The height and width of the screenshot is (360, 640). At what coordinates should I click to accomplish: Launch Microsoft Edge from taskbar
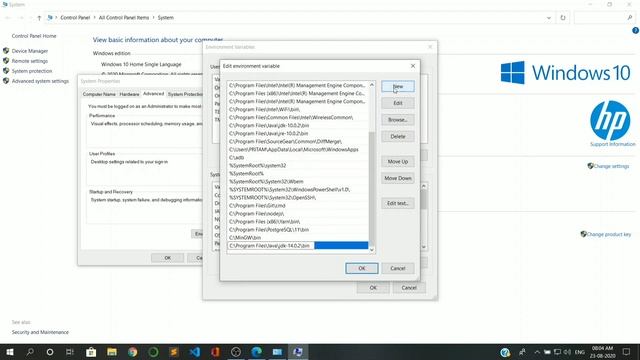click(x=257, y=352)
